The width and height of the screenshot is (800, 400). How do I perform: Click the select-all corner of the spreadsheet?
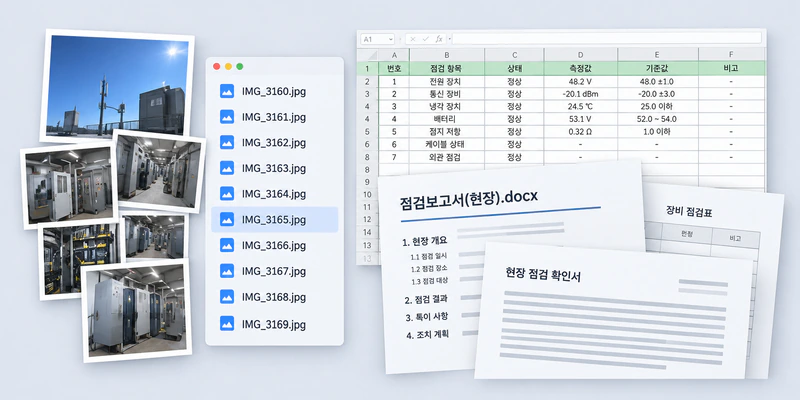pyautogui.click(x=368, y=55)
